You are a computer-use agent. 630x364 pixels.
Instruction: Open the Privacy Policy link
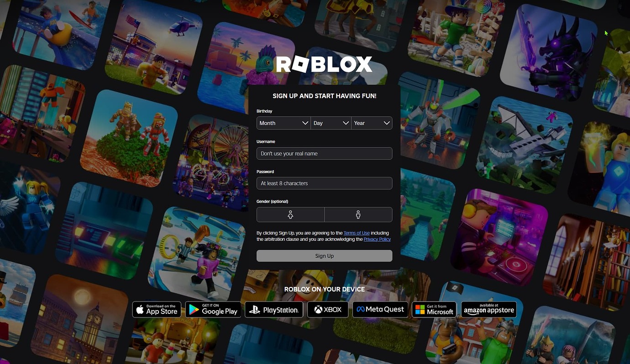(377, 239)
